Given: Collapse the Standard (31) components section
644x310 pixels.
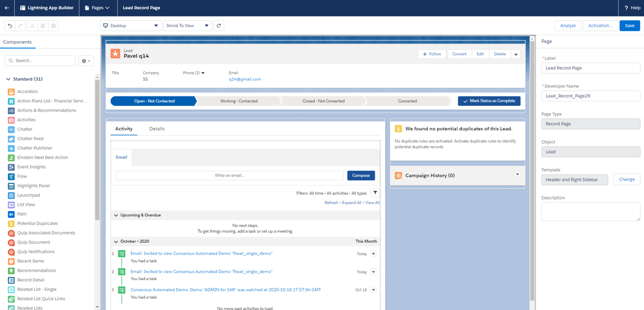Looking at the screenshot, I should tap(8, 79).
